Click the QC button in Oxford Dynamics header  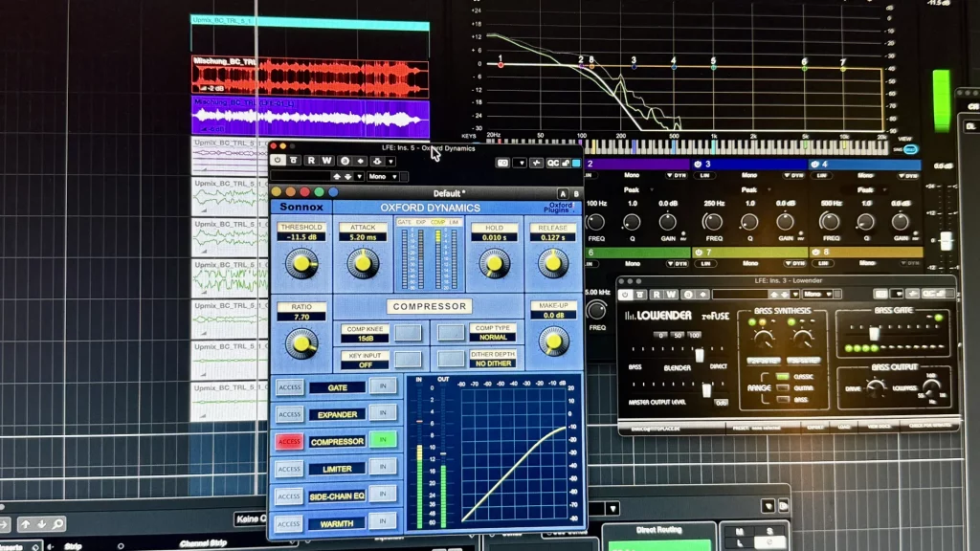click(x=553, y=163)
